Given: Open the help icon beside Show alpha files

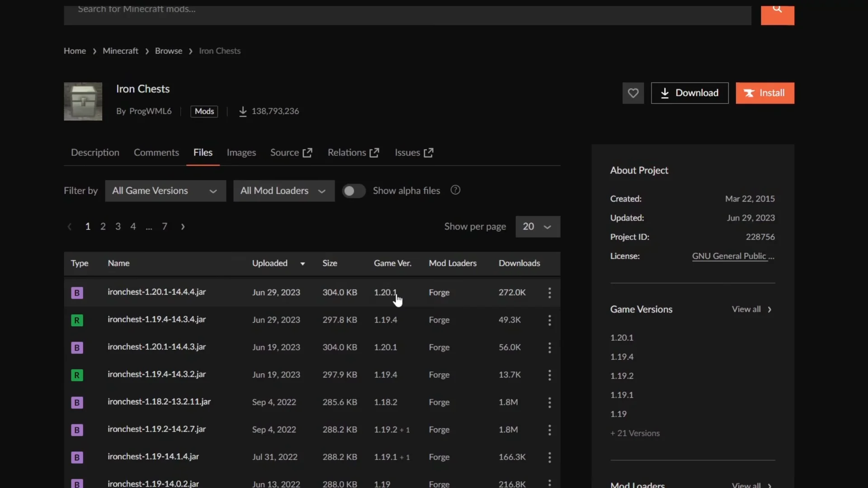Looking at the screenshot, I should (x=455, y=190).
